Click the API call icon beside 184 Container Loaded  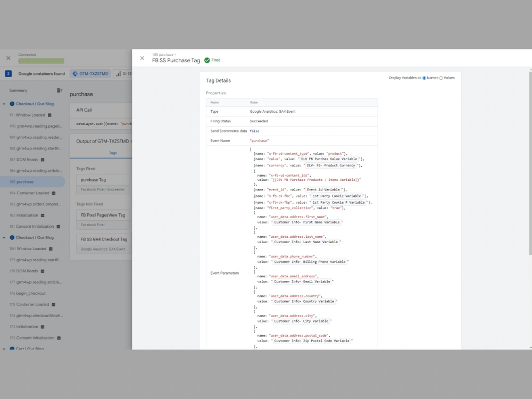tap(55, 193)
